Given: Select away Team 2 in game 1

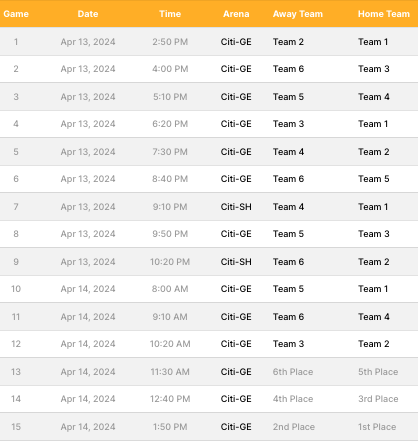Looking at the screenshot, I should pos(288,42).
